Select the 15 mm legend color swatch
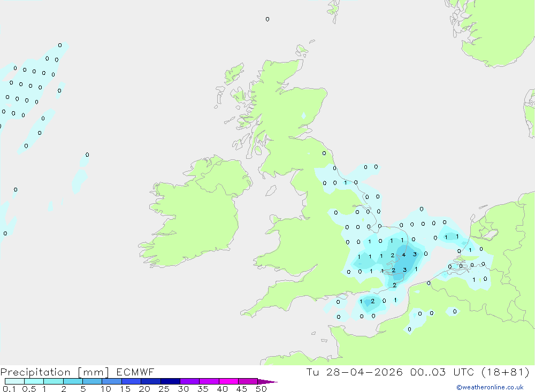Viewport: 535px width, 392px height. click(131, 381)
